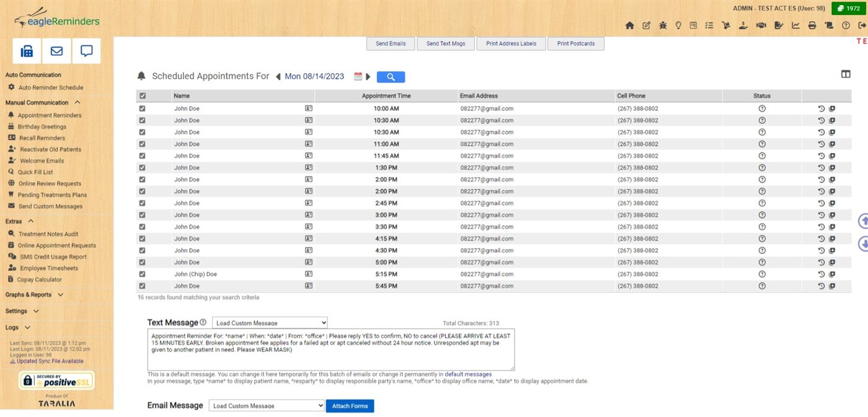Log out using the exit arrow icon
This screenshot has height=417, width=868.
pos(862,25)
